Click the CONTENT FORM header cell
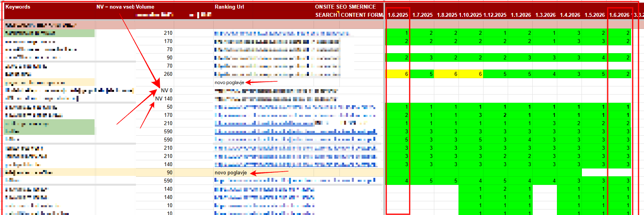The width and height of the screenshot is (644, 215). coord(362,15)
